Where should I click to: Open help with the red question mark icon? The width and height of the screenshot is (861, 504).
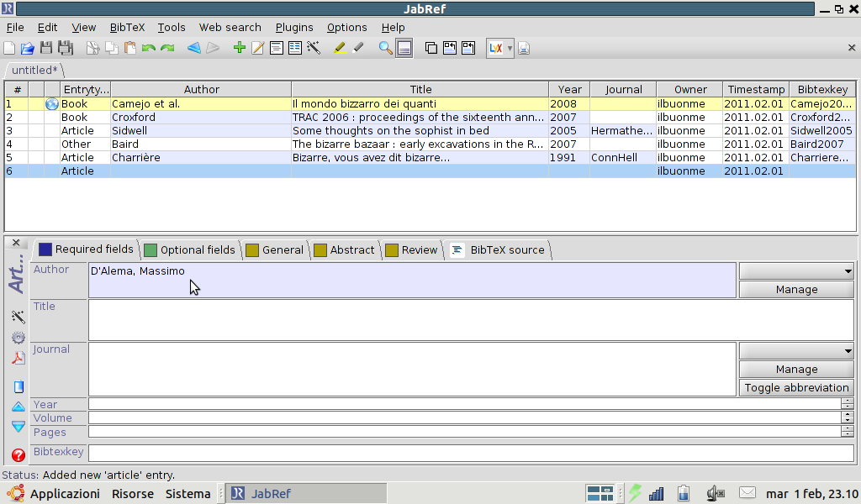point(18,455)
